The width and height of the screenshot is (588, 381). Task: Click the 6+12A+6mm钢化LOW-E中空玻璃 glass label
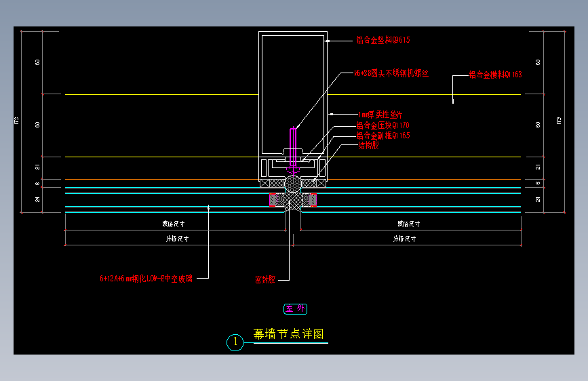click(x=146, y=278)
